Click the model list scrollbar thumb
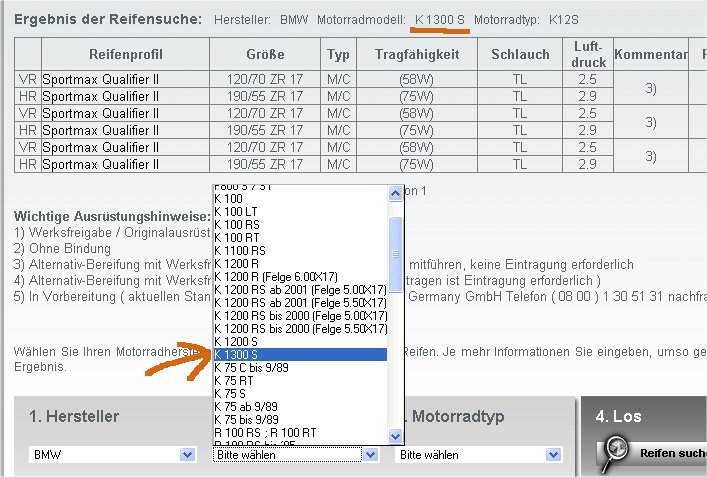The height and width of the screenshot is (477, 707). tap(395, 255)
